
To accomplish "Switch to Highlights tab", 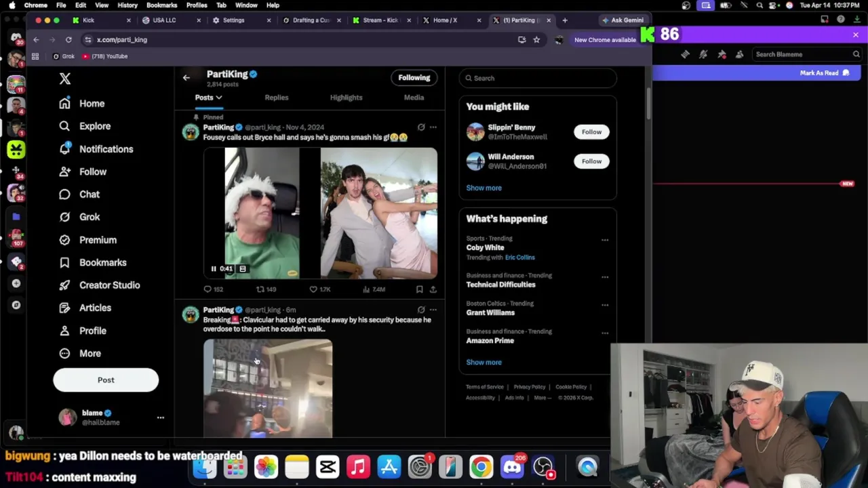I will point(346,98).
